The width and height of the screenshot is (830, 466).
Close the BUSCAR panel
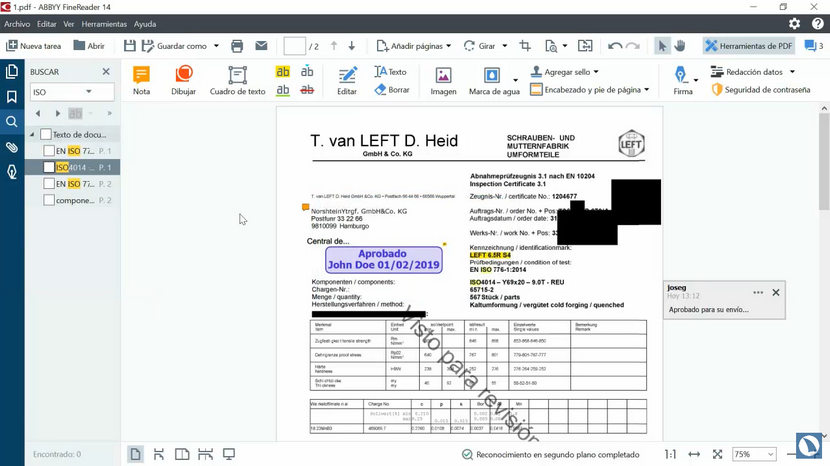(106, 71)
